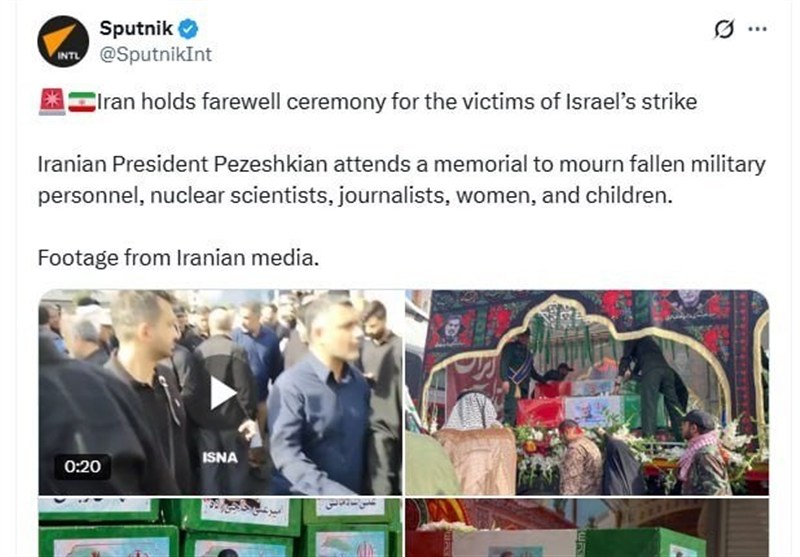Click the red siren emoji
This screenshot has height=557, width=800.
(x=52, y=102)
